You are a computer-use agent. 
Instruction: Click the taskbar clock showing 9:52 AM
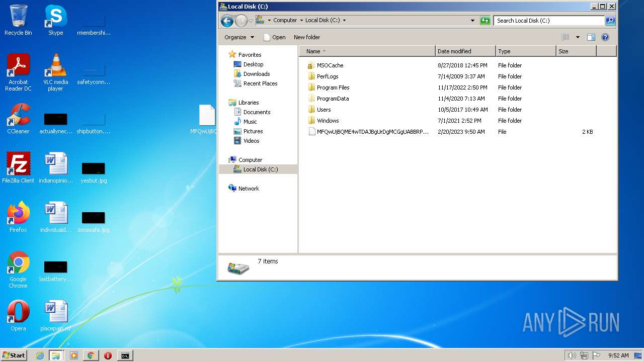(x=618, y=355)
